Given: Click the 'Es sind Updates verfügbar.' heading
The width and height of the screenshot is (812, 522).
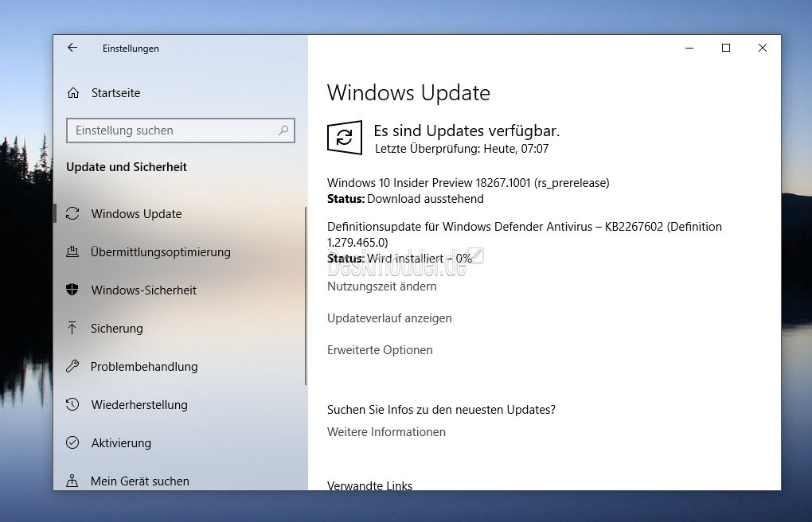Looking at the screenshot, I should coord(467,130).
